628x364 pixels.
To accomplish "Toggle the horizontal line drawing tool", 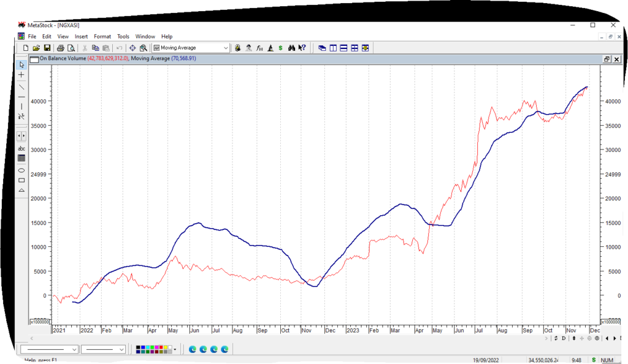I will [21, 96].
